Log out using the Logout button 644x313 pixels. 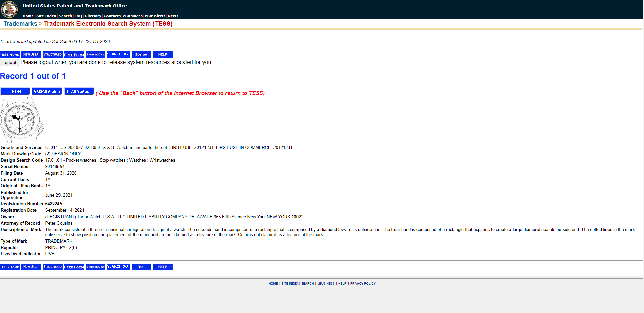(x=9, y=63)
